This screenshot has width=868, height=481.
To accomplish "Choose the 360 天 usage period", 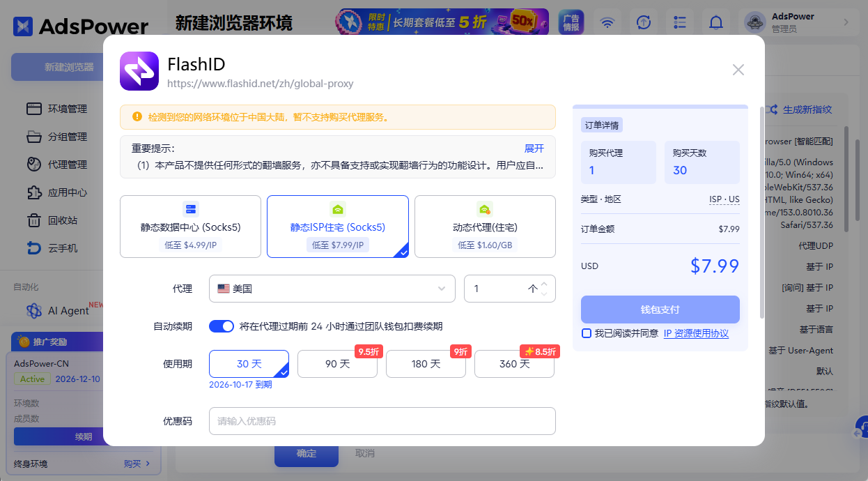I will (514, 364).
